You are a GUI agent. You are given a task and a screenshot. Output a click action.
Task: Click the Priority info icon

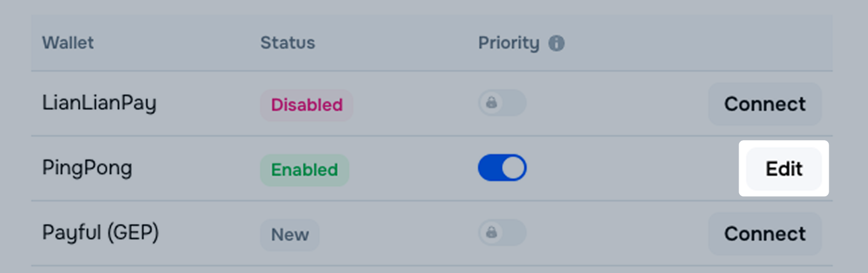point(556,43)
